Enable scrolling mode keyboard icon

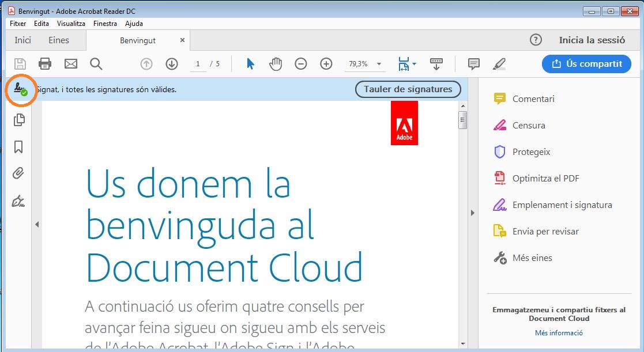(436, 64)
